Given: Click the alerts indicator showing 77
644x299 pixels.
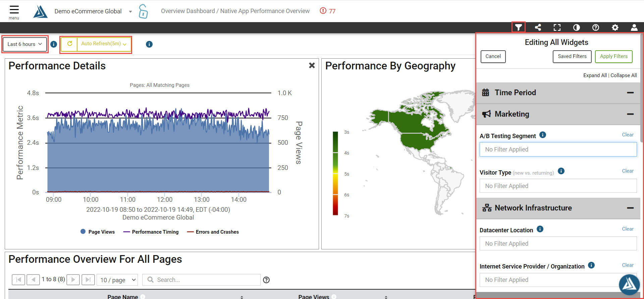Looking at the screenshot, I should coord(328,11).
